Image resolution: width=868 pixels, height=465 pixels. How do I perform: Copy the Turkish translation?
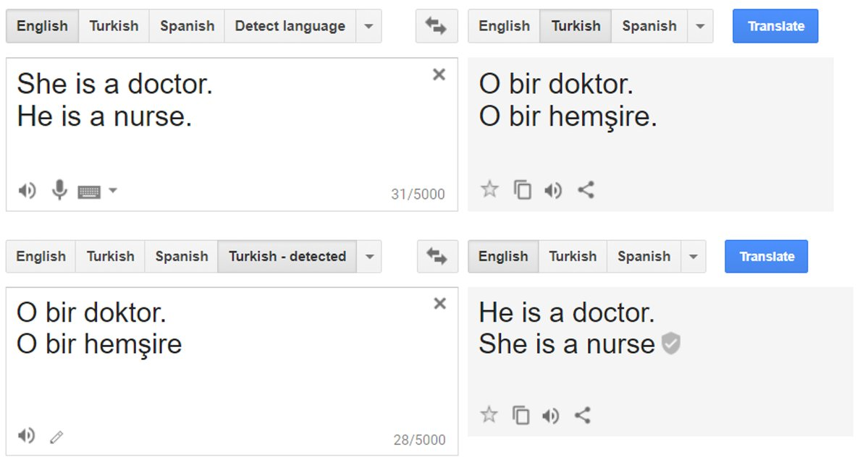522,190
